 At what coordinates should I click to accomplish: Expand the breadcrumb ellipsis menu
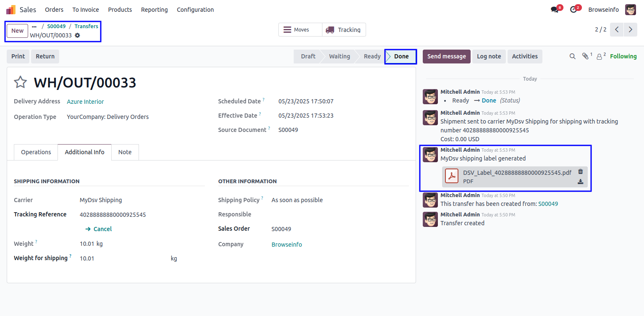pyautogui.click(x=34, y=26)
